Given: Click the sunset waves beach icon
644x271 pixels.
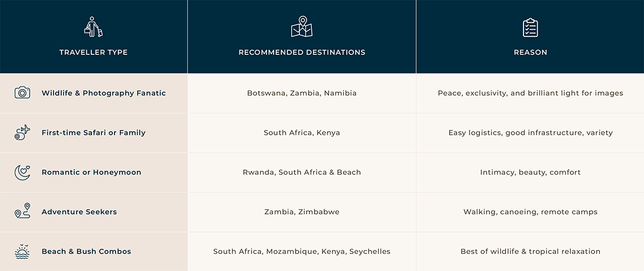Looking at the screenshot, I should [22, 251].
